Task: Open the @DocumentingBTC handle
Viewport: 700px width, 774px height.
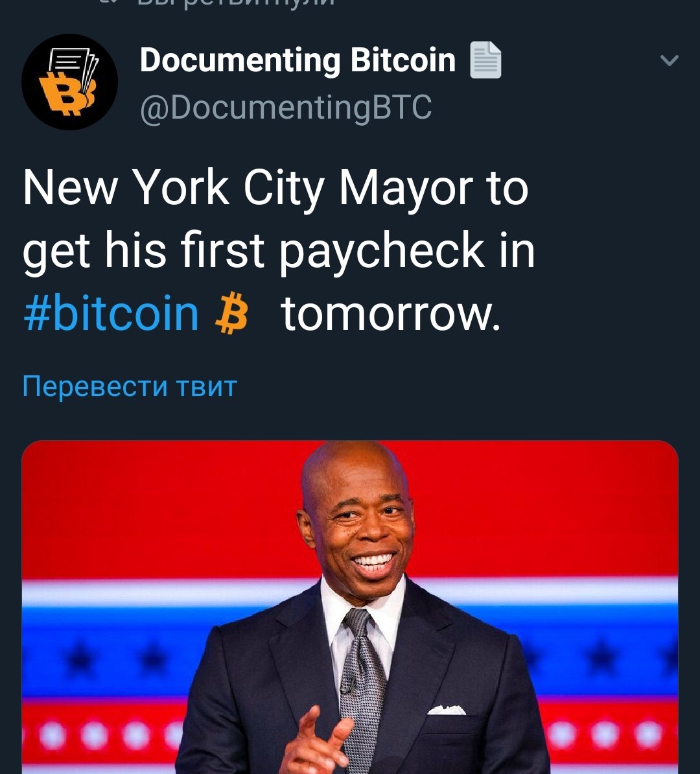Action: pos(286,108)
